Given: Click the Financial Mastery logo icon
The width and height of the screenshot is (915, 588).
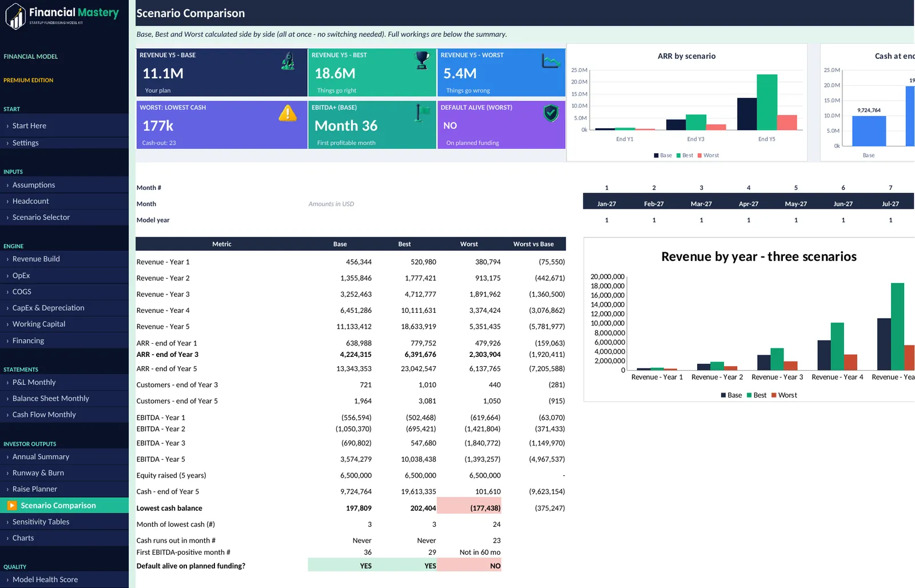Looking at the screenshot, I should tap(15, 16).
